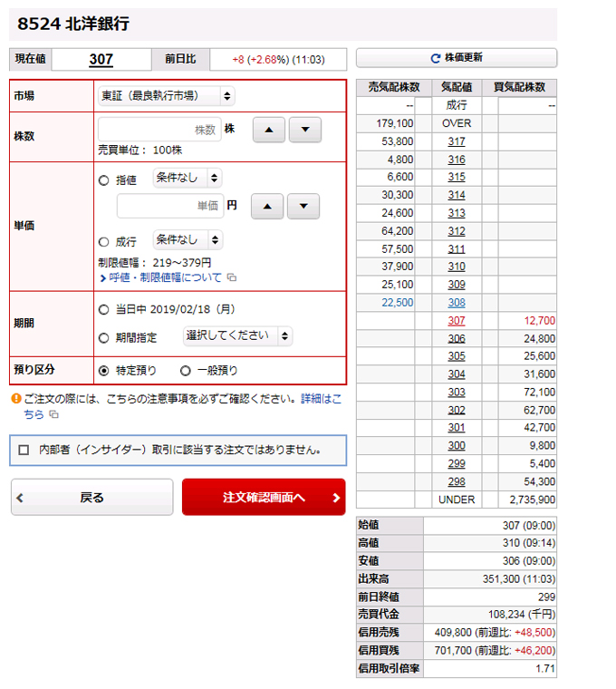Click UNDER row bid volume 2,735,900
Viewport: 616px width, 689px height.
click(532, 500)
